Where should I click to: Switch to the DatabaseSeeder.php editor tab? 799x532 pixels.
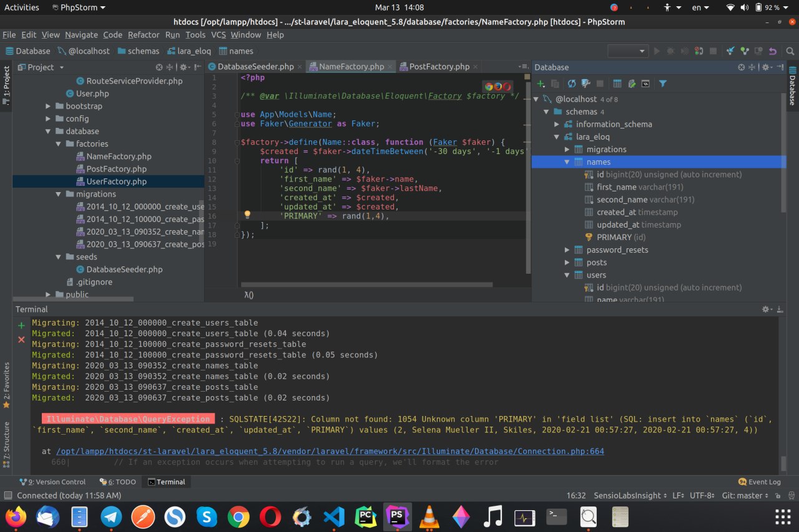(x=255, y=67)
